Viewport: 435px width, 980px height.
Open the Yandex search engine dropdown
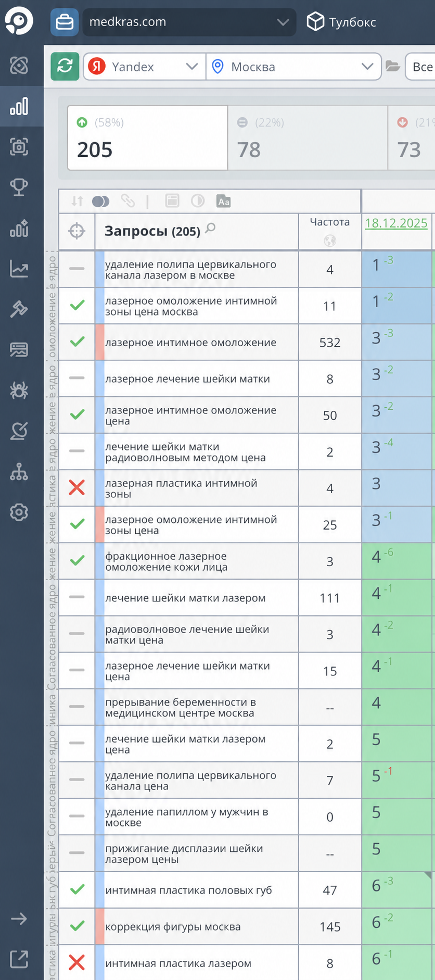[145, 67]
